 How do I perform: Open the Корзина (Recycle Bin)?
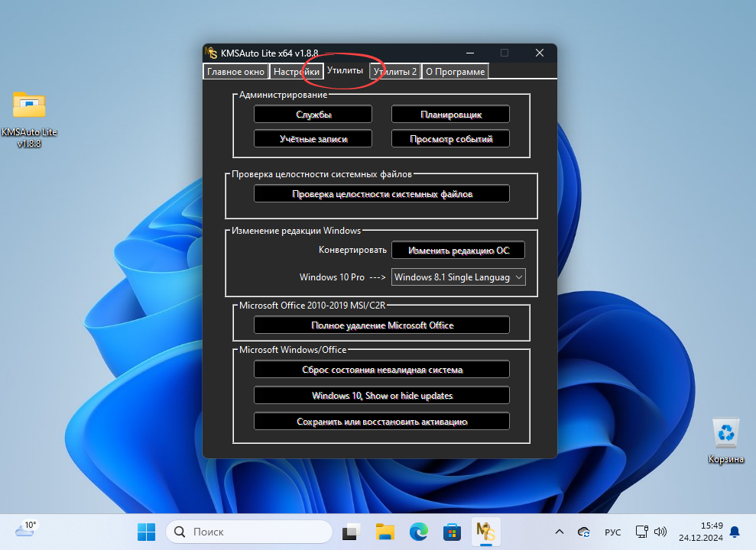click(725, 434)
